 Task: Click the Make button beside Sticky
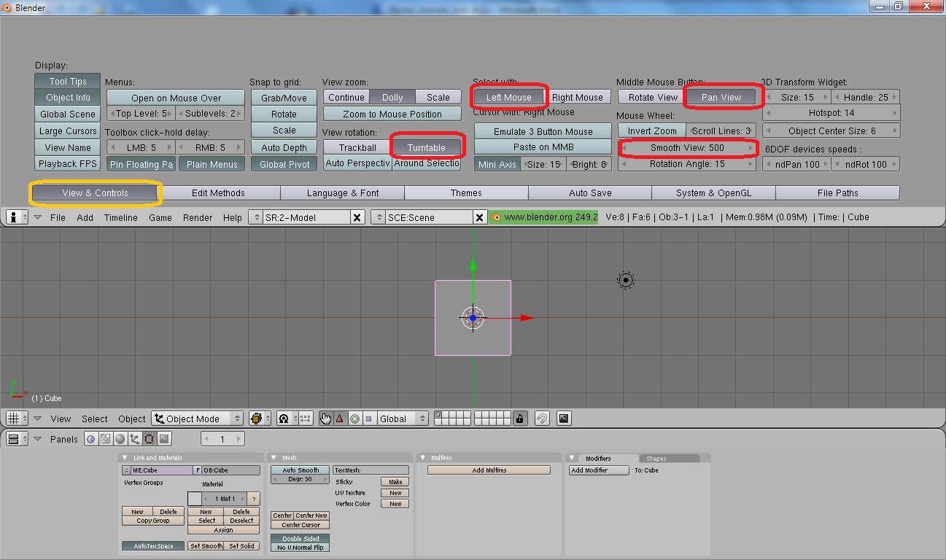tap(395, 482)
